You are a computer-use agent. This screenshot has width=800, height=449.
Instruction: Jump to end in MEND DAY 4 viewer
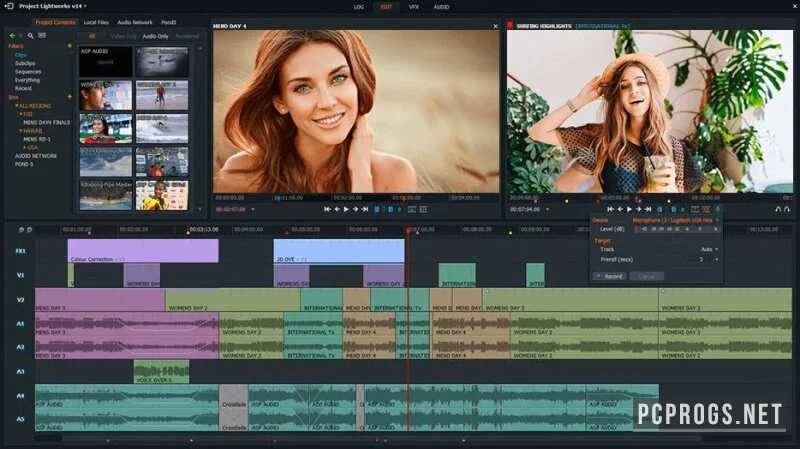pos(365,209)
